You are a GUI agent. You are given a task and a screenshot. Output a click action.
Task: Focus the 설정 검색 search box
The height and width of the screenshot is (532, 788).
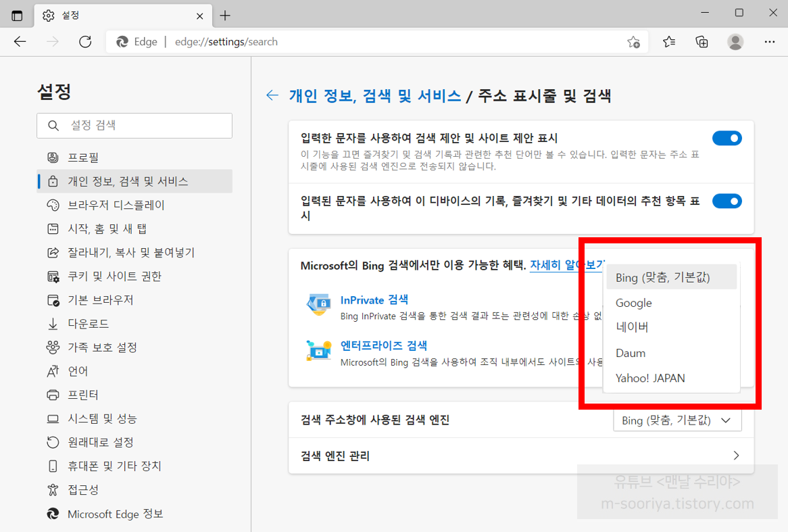[x=134, y=126]
